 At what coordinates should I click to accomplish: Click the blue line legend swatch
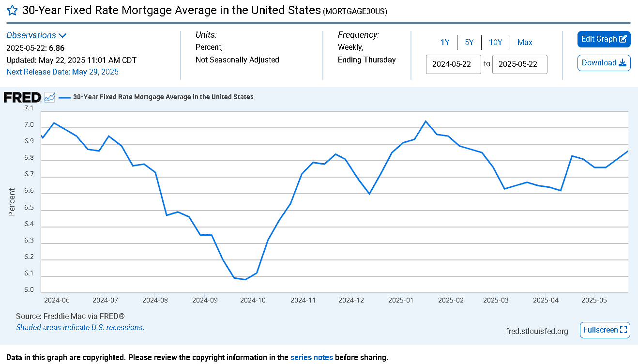64,97
